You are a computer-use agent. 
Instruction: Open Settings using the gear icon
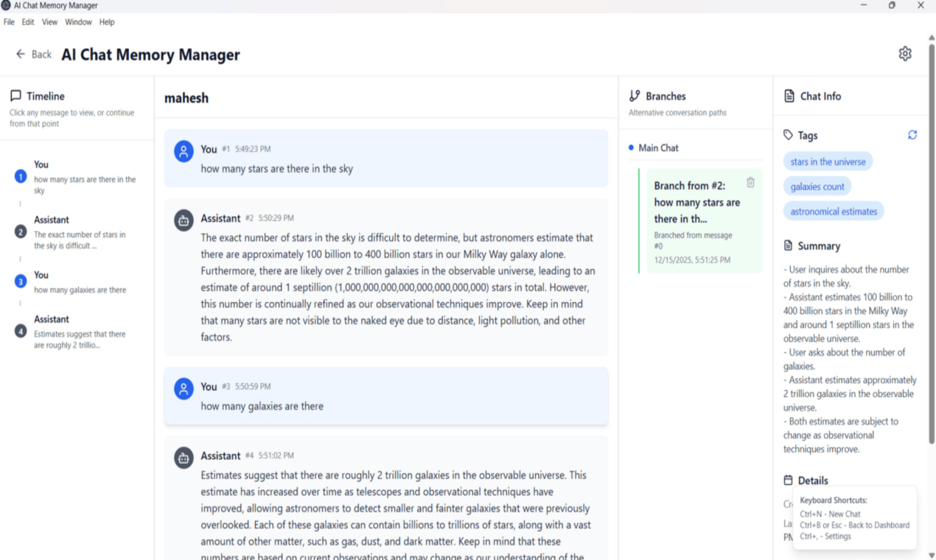[x=905, y=53]
